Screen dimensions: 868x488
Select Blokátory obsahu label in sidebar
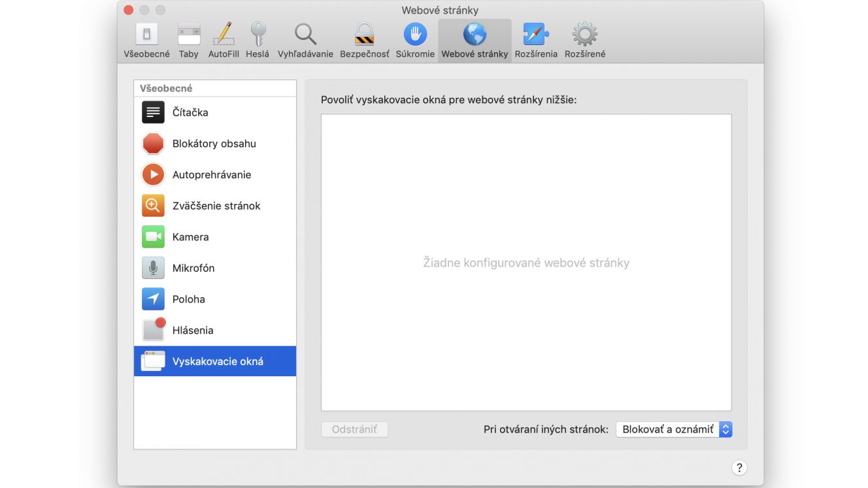pos(214,144)
